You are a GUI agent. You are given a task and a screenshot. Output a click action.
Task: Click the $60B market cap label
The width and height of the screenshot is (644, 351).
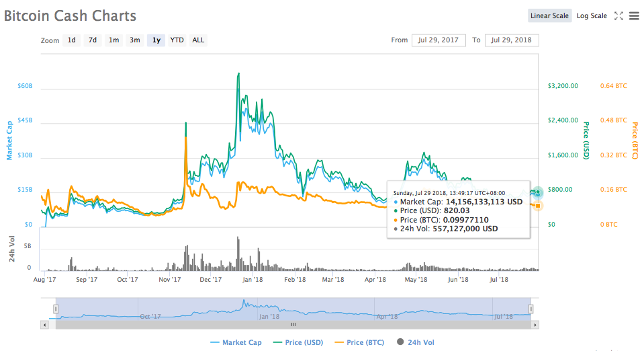(x=25, y=86)
